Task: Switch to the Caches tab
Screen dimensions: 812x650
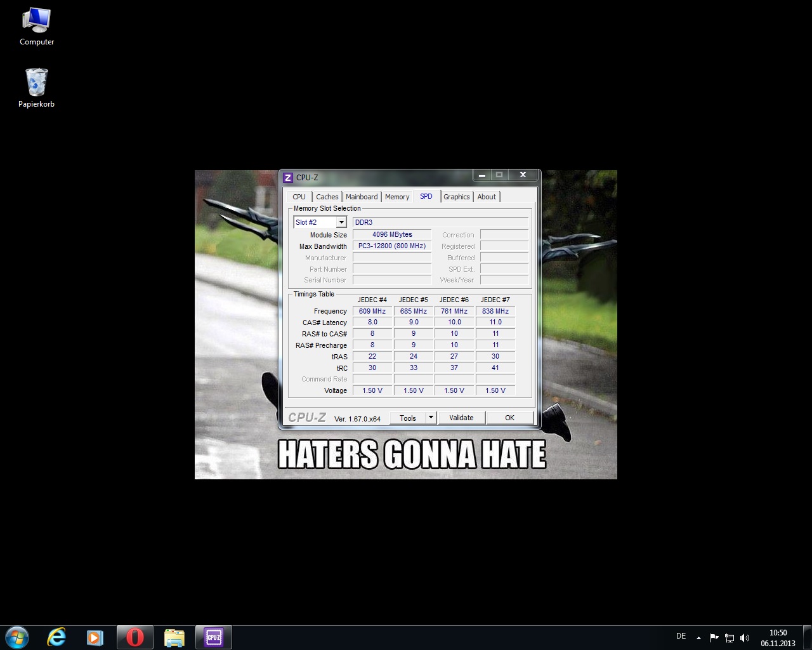Action: 327,197
